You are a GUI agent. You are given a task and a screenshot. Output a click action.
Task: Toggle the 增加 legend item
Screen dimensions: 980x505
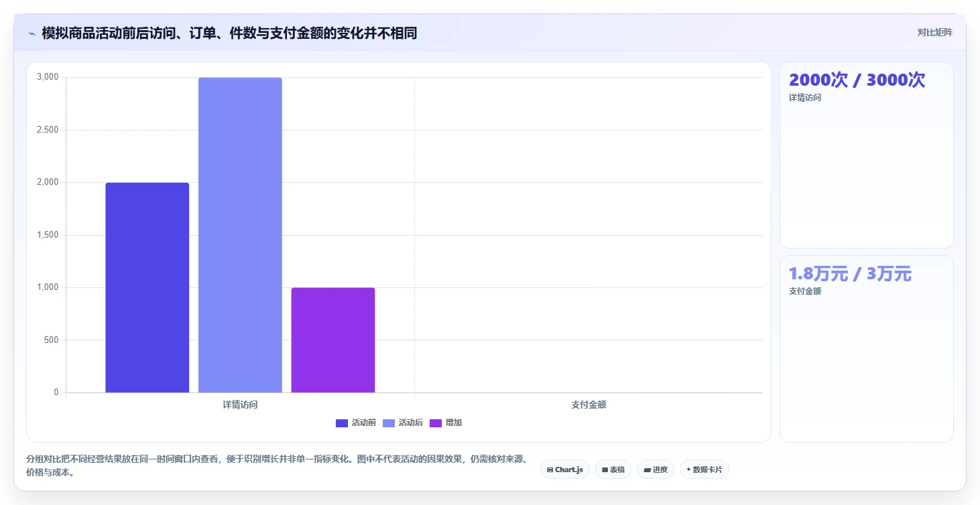[x=446, y=423]
